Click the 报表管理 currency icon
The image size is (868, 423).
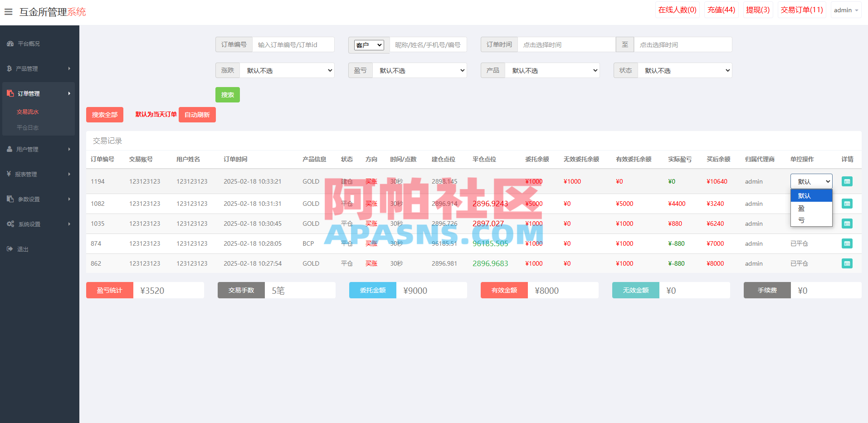pyautogui.click(x=10, y=174)
